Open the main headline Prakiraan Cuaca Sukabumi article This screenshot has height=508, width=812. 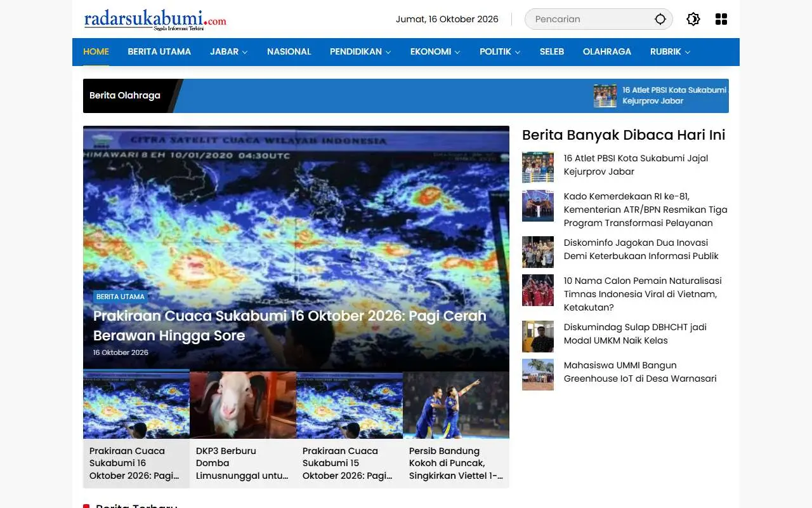[290, 325]
